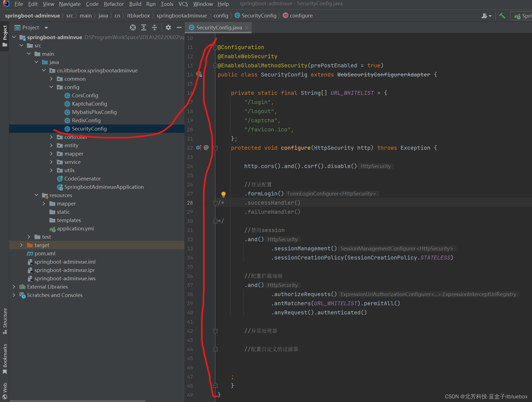Click the green Build hammer icon
This screenshot has width=532, height=402.
pyautogui.click(x=502, y=16)
